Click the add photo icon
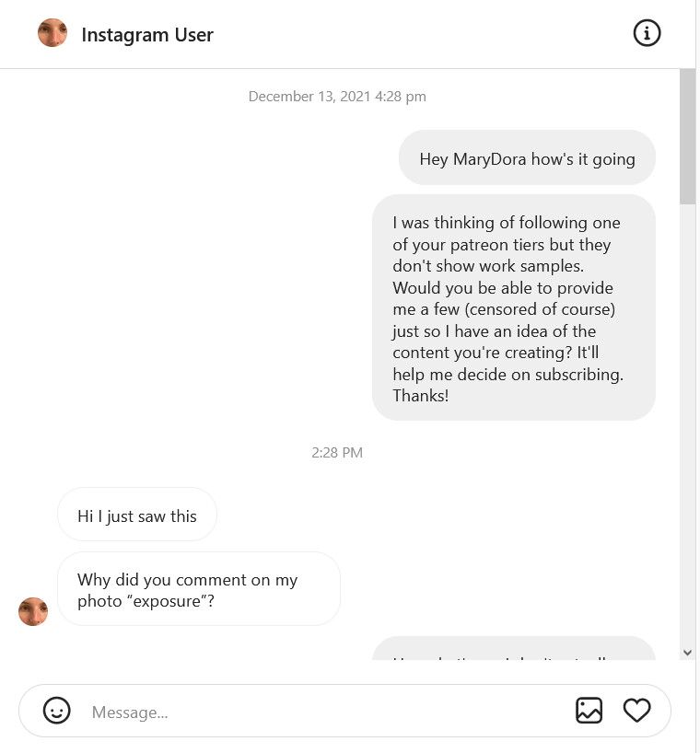 [x=589, y=711]
